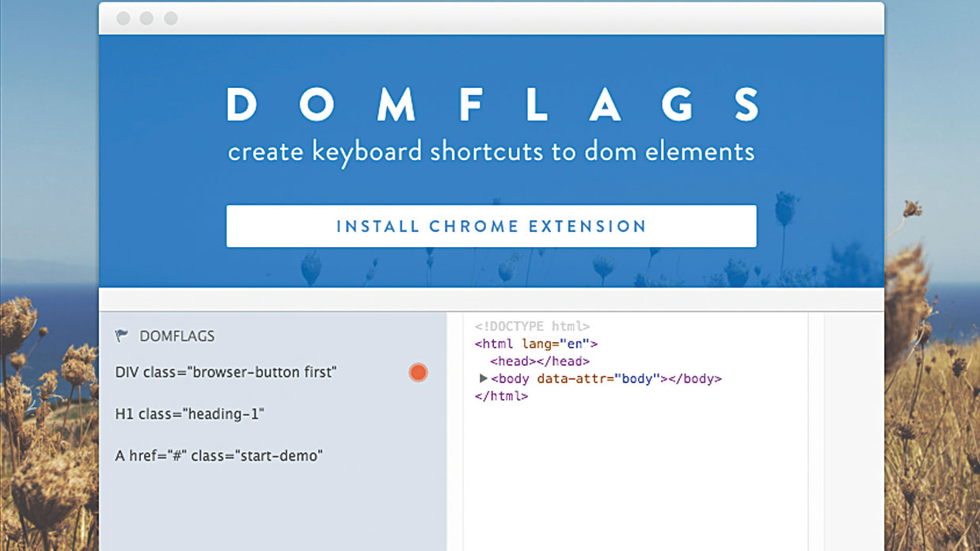
Task: Click the red traffic light window control
Action: point(123,17)
